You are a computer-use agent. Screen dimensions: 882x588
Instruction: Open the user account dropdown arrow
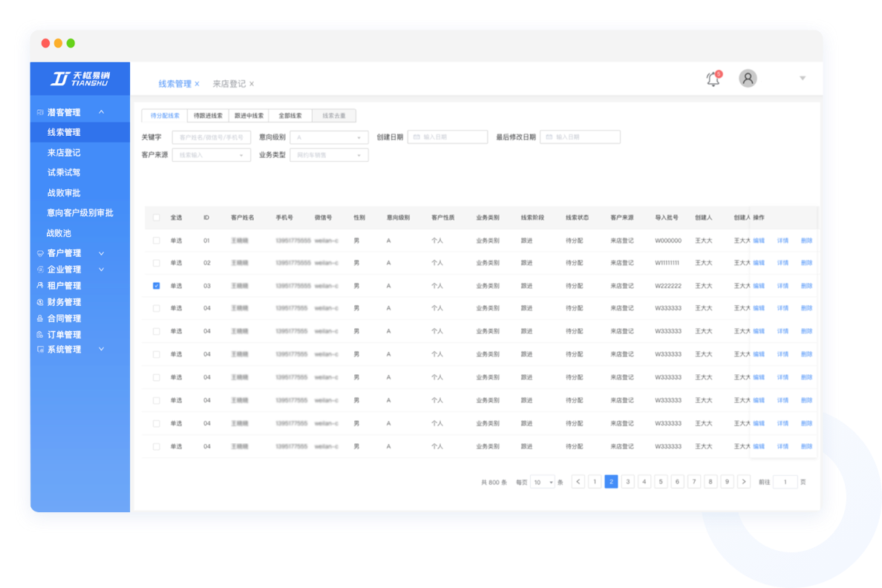tap(802, 79)
